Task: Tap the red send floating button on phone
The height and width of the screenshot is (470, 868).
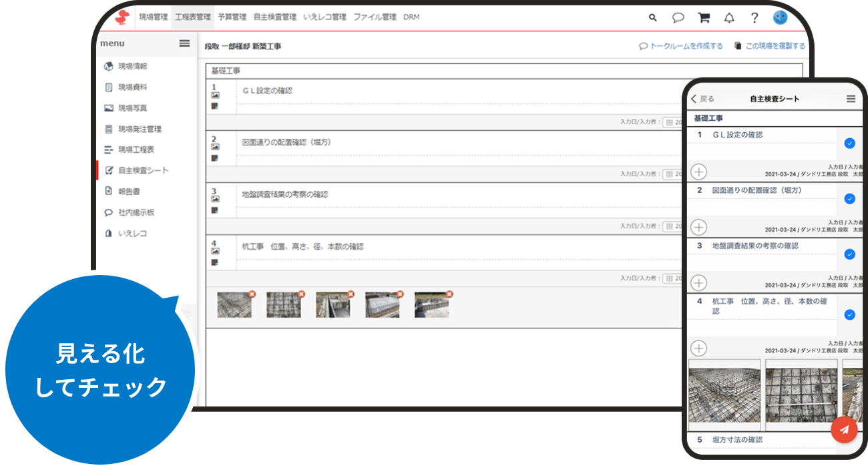Action: [x=844, y=430]
